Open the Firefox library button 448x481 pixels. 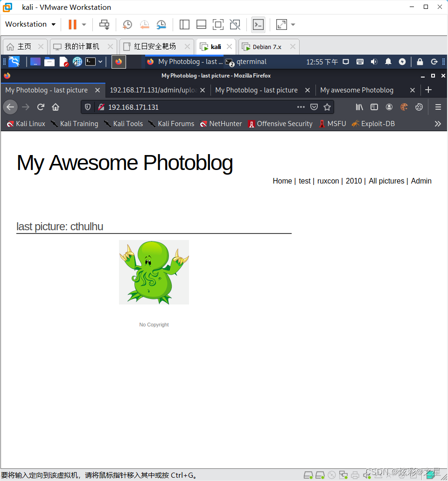tap(359, 107)
